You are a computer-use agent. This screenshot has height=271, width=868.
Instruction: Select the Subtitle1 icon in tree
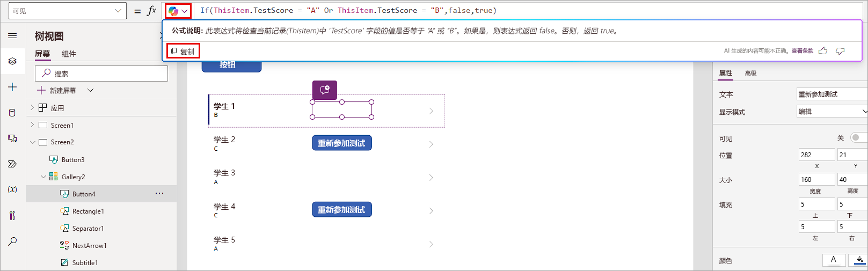click(x=64, y=262)
